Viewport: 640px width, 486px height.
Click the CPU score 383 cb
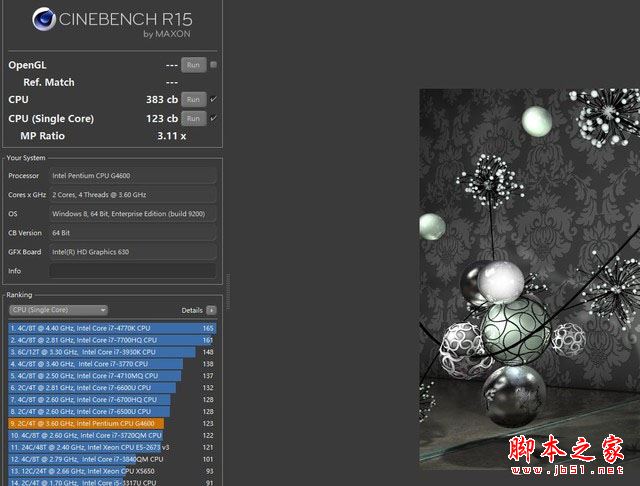(162, 100)
